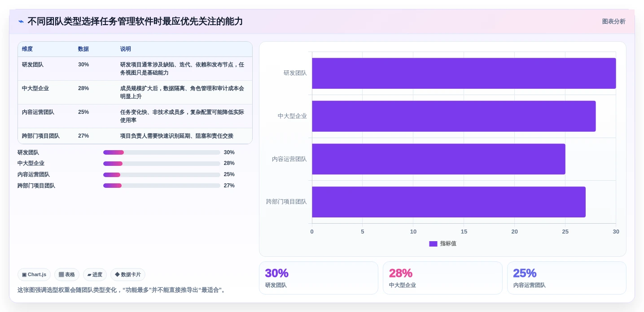Select the 进度 tag chip
This screenshot has width=644, height=312.
click(x=95, y=274)
